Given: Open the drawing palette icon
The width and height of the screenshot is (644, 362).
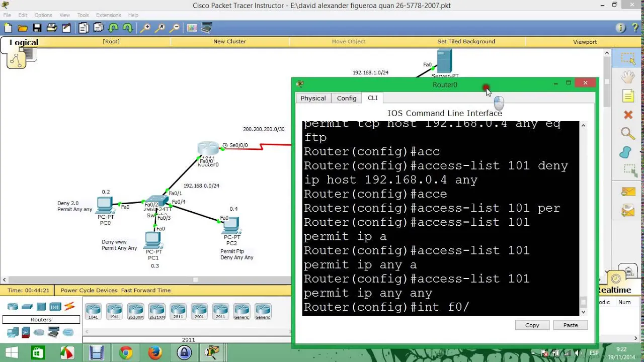Looking at the screenshot, I should pos(192,28).
